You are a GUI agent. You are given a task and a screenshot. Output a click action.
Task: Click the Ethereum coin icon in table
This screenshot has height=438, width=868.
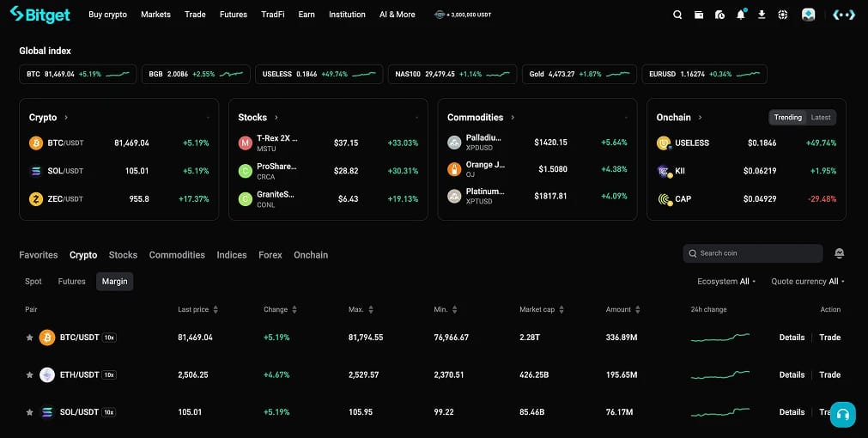pyautogui.click(x=47, y=374)
